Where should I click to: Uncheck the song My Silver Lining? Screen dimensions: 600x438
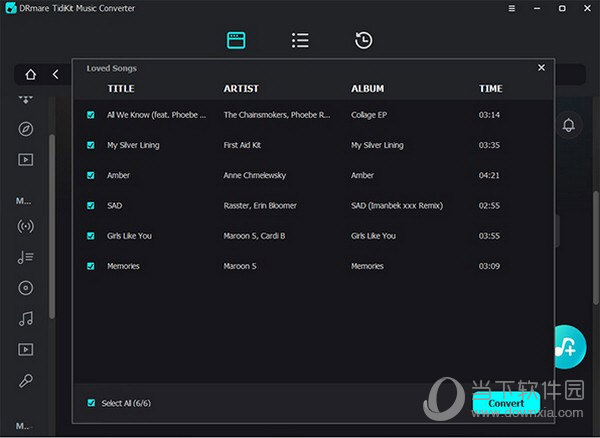coord(91,145)
